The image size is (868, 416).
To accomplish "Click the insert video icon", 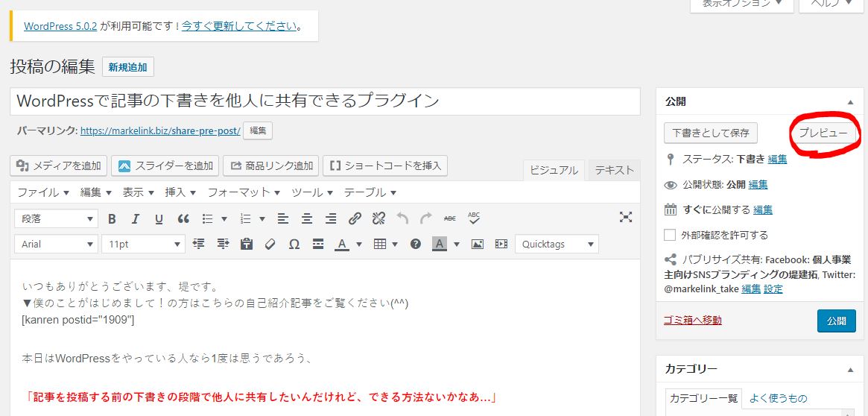I will click(x=501, y=244).
